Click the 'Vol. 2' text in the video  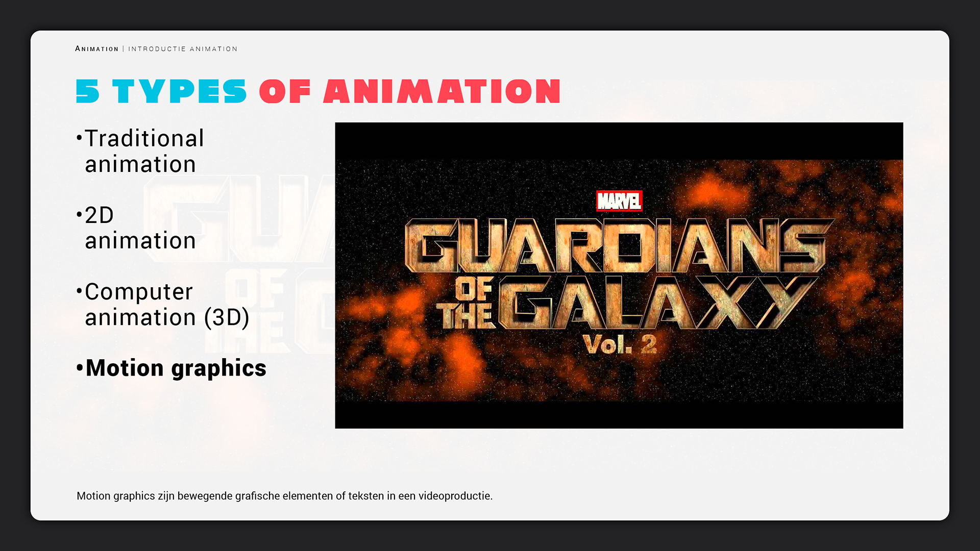pos(619,345)
